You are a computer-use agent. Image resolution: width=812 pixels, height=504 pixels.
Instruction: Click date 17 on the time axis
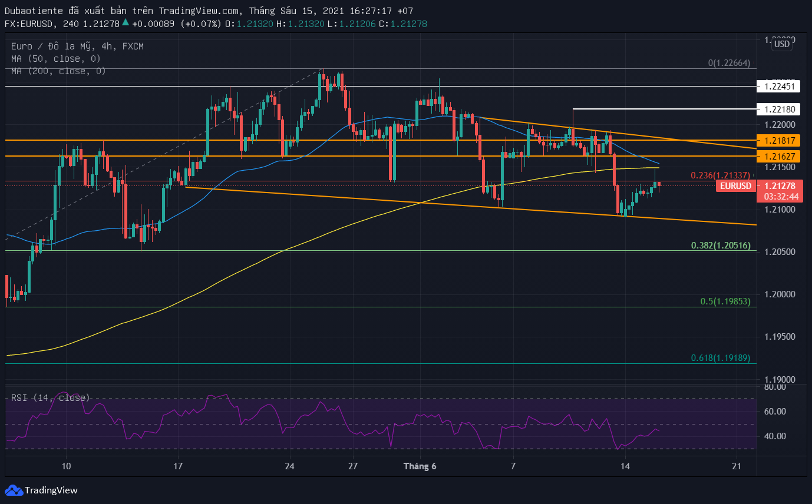[178, 466]
